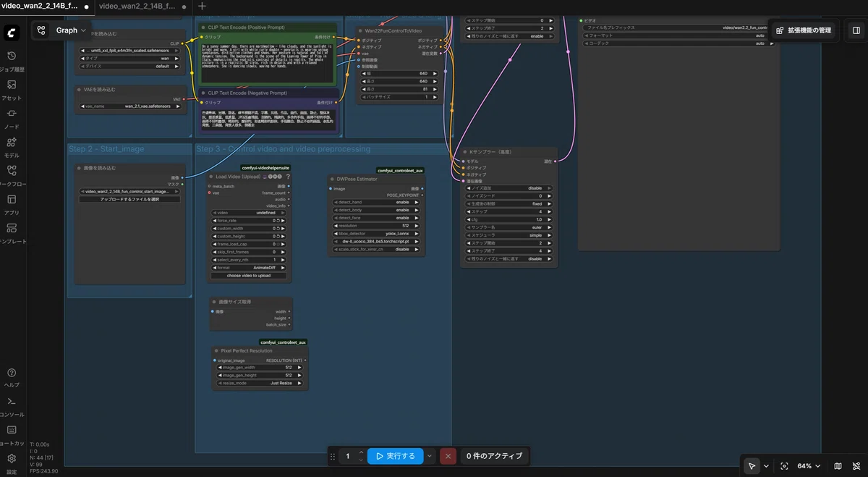Click the upload file (アップロードするファイルを選択) button
This screenshot has width=868, height=477.
[129, 199]
